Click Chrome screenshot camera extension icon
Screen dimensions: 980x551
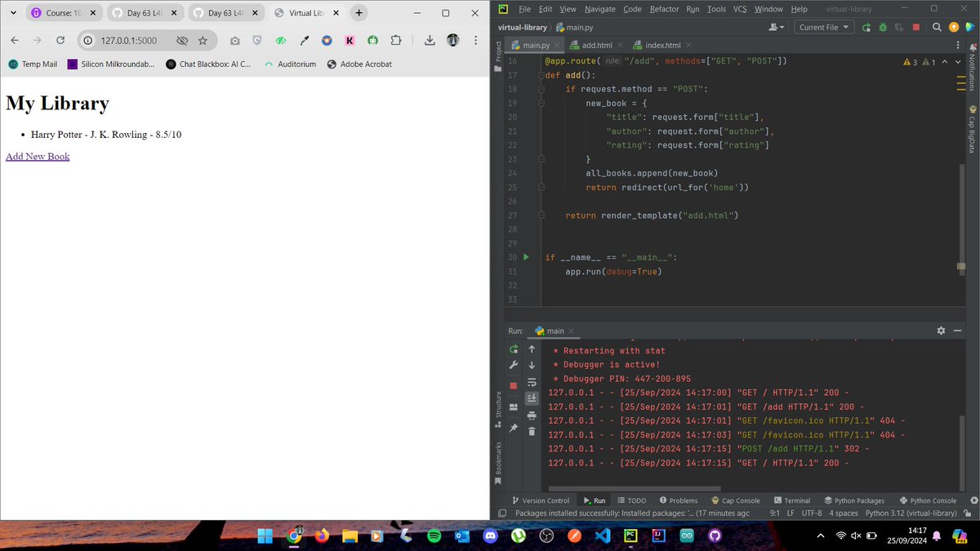pyautogui.click(x=235, y=41)
